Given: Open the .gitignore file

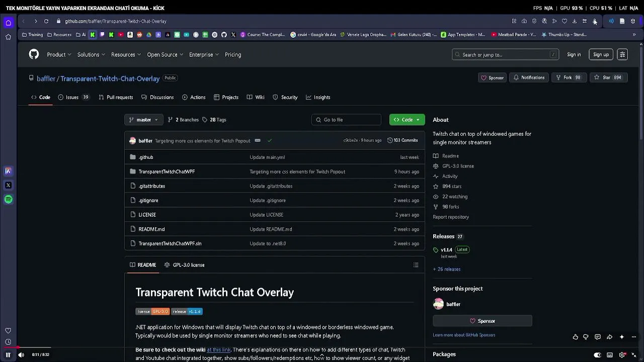Looking at the screenshot, I should (x=148, y=200).
